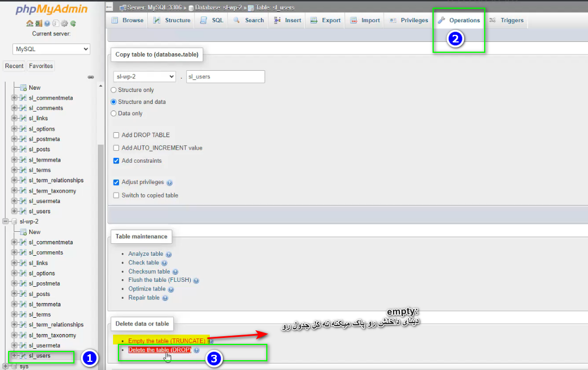
Task: Switch to the Structure tab
Action: (172, 20)
